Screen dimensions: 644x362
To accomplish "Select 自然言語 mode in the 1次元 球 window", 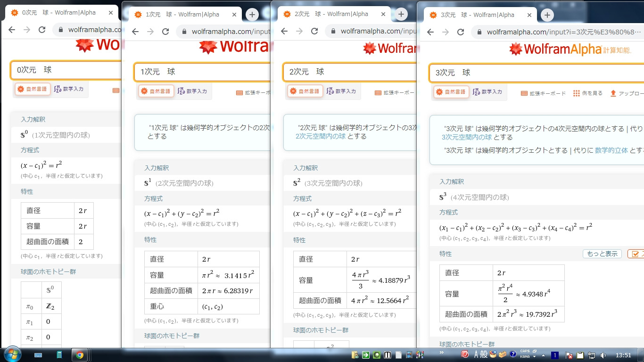I will click(x=156, y=91).
